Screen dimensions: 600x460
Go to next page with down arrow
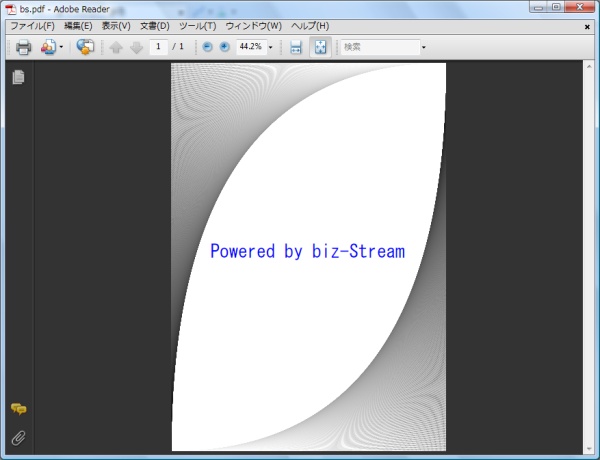(136, 47)
